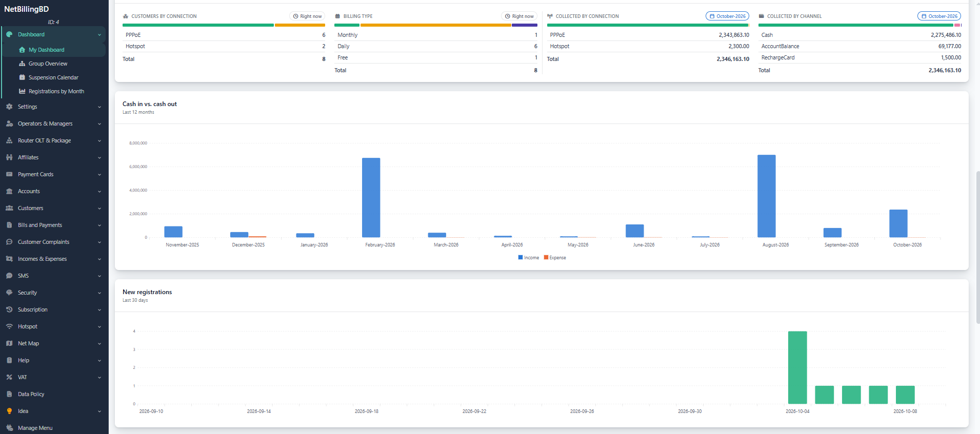Click the August-2026 income bar
Image resolution: width=980 pixels, height=434 pixels.
pos(766,196)
